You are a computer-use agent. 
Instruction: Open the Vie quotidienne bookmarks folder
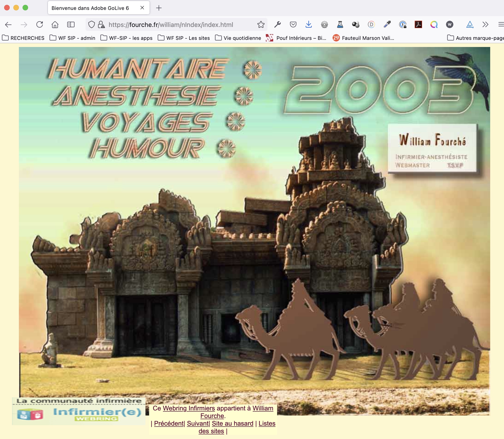coord(238,38)
